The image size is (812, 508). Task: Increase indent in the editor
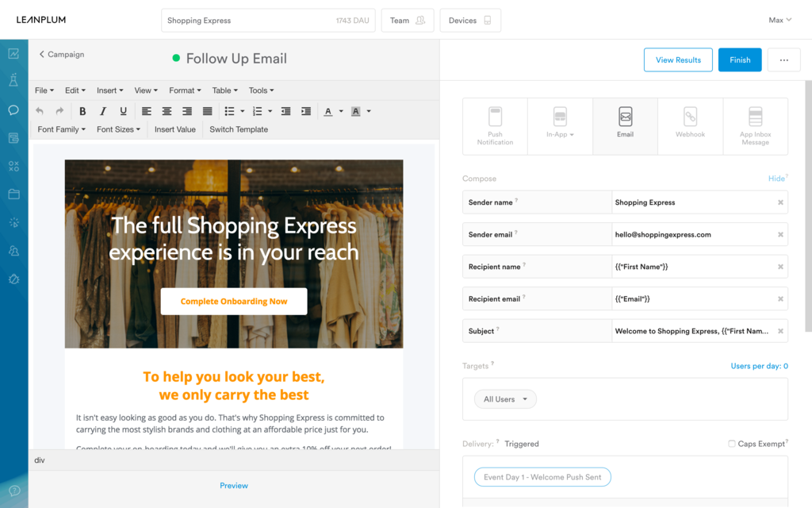(306, 111)
